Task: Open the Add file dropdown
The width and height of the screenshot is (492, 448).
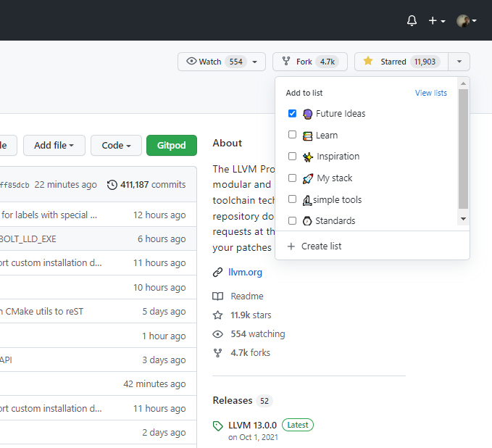Action: pos(54,146)
